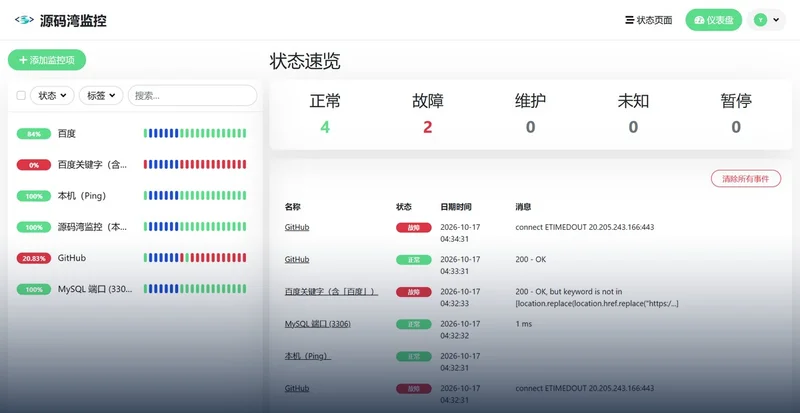
Task: Click the 源码湾监控 logo icon
Action: pyautogui.click(x=24, y=20)
